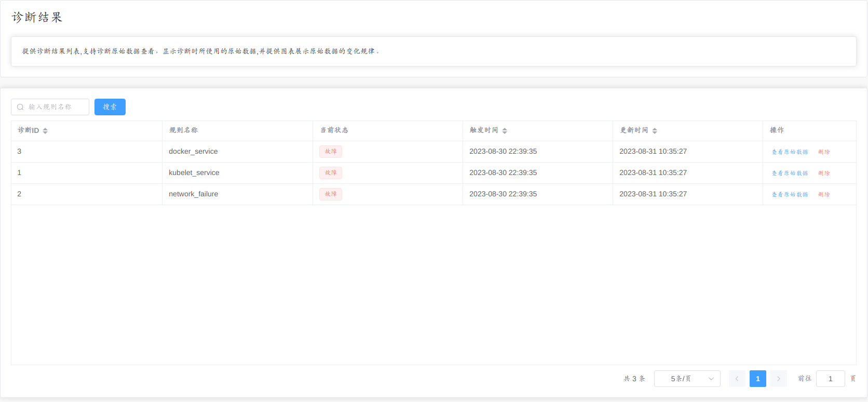This screenshot has width=868, height=402.
Task: Select page 1 in pagination
Action: tap(757, 379)
